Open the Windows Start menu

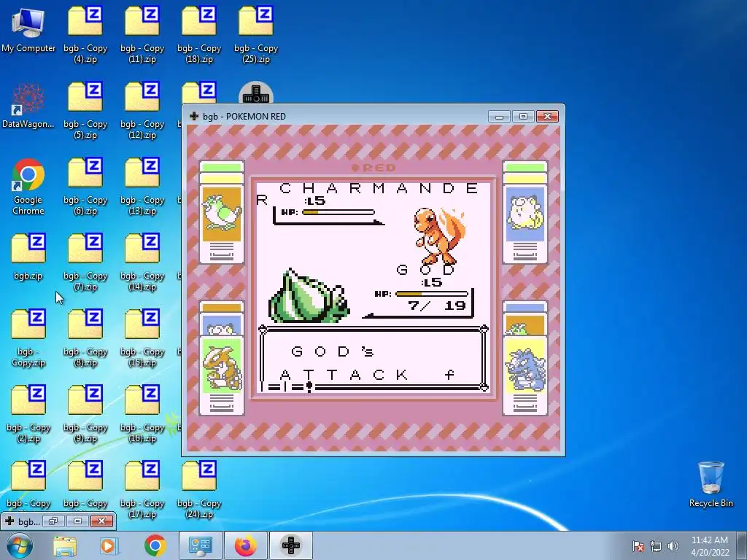[20, 545]
